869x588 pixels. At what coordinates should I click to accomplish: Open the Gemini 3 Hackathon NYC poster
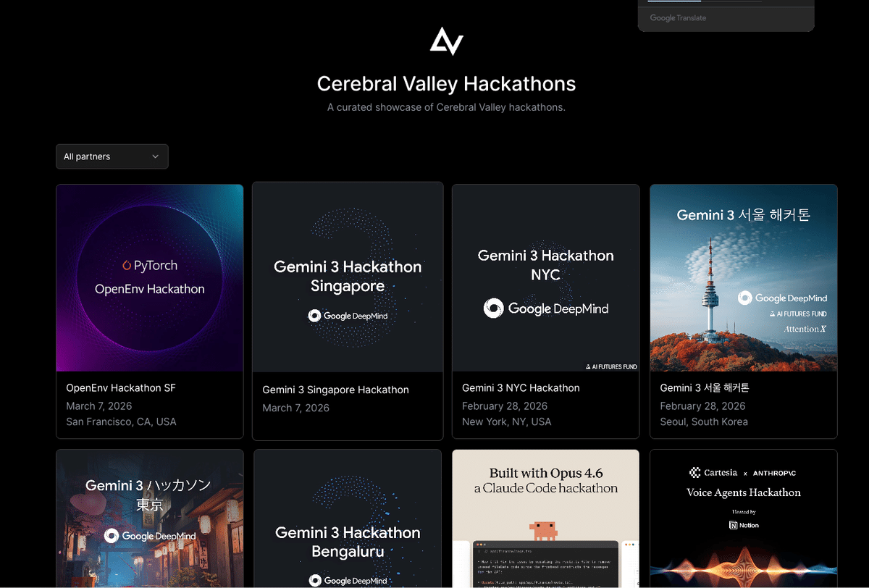pyautogui.click(x=546, y=278)
